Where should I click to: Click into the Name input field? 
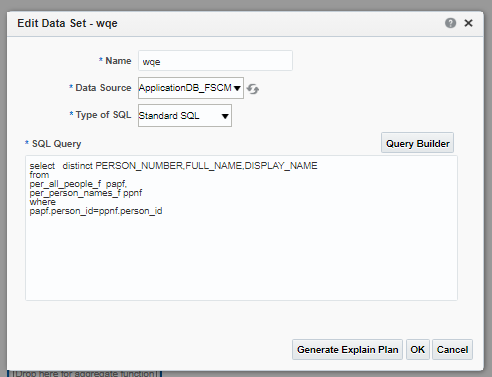[x=215, y=61]
